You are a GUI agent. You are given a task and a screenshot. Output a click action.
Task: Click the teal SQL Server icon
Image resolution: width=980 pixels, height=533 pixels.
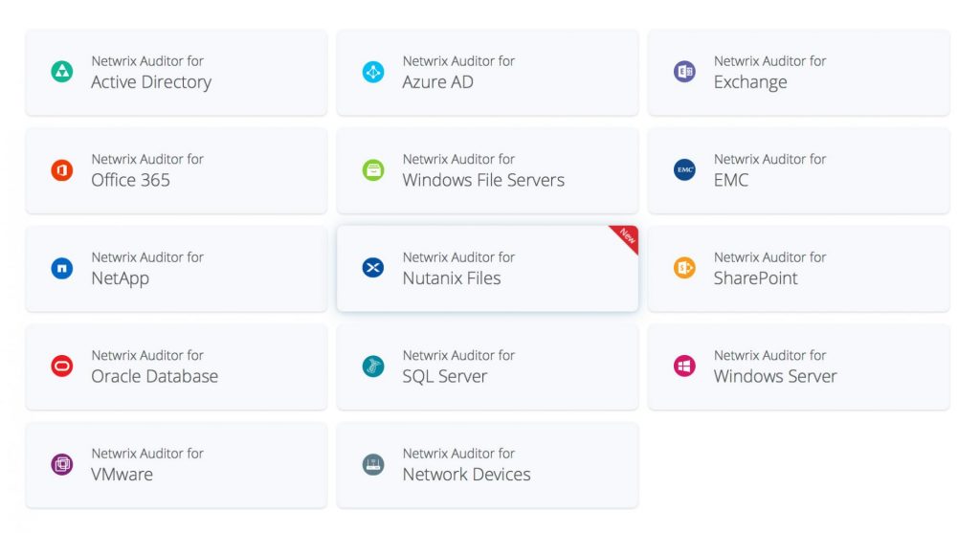(x=373, y=366)
